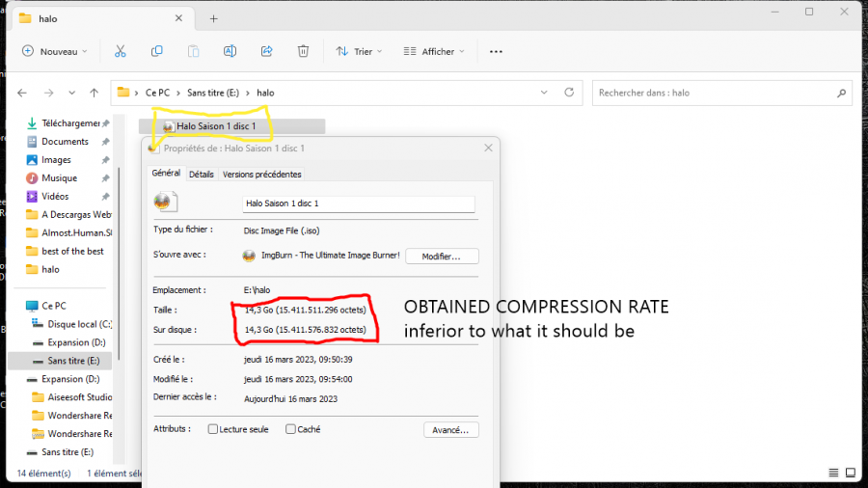The image size is (868, 488).
Task: Open the three-dot more options menu
Action: pyautogui.click(x=496, y=51)
